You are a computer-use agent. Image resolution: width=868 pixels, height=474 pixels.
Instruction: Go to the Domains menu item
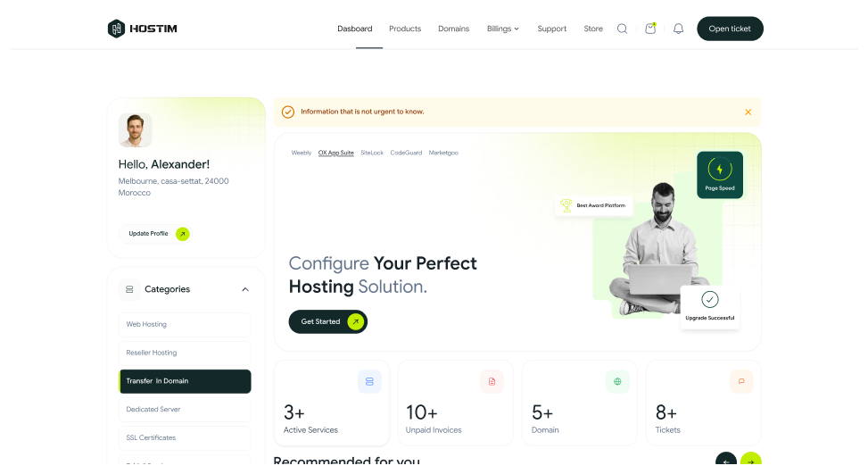point(453,29)
